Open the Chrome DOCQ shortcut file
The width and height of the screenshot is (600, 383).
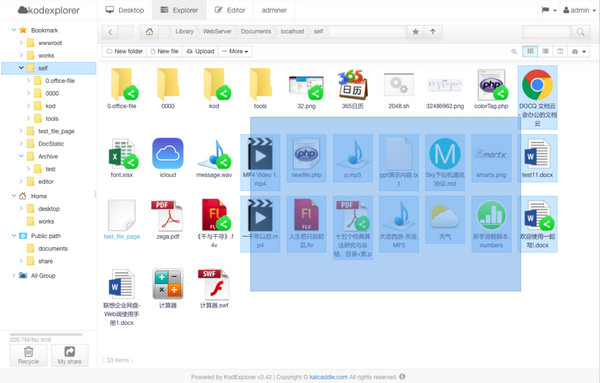point(537,97)
